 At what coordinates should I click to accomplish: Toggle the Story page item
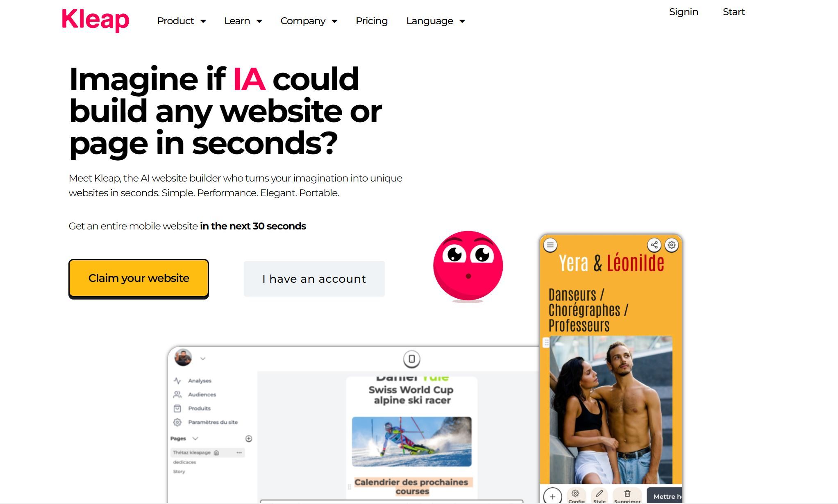click(179, 472)
